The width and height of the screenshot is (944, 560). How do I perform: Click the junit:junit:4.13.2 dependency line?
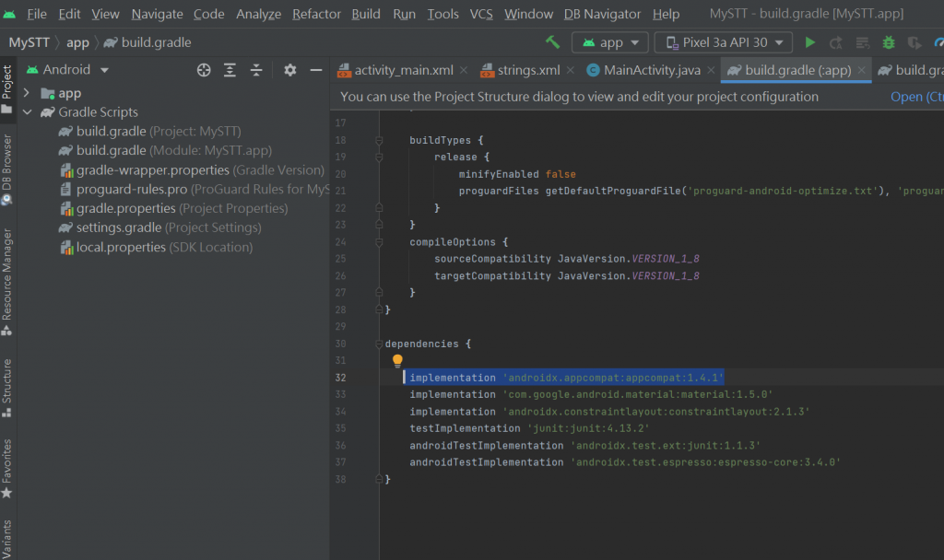(529, 428)
